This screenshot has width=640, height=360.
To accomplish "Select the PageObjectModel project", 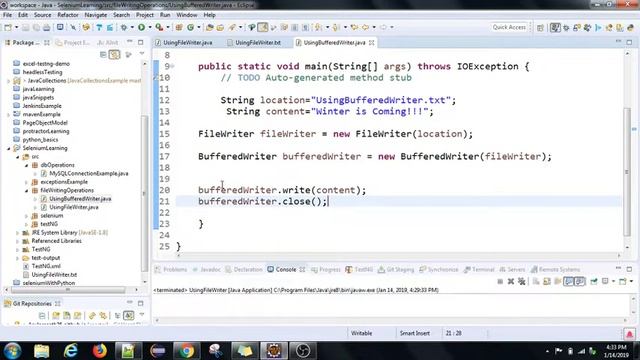I will tap(45, 123).
